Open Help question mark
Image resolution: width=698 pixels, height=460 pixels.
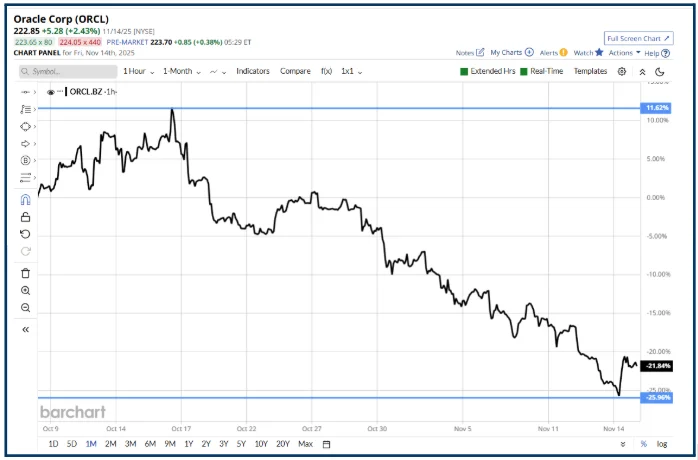coord(665,53)
